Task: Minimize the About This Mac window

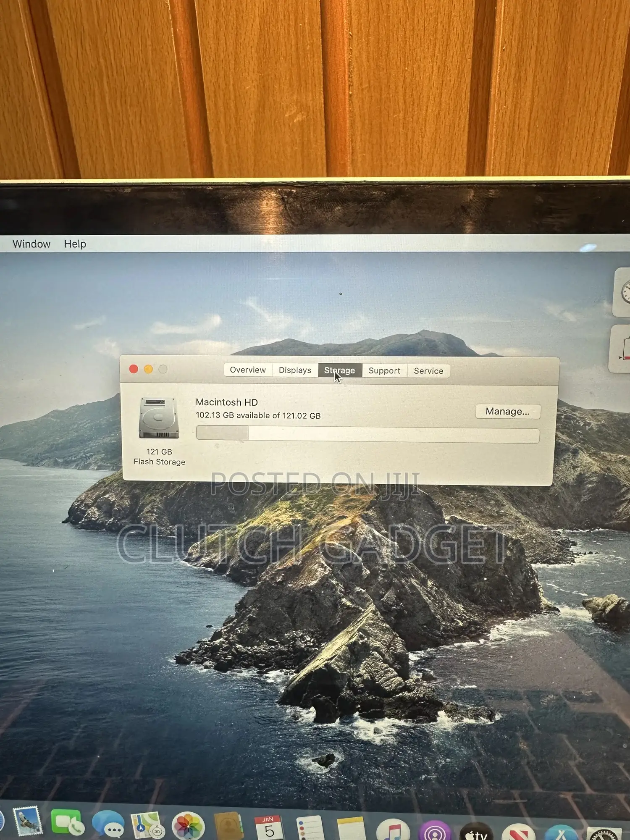Action: (148, 369)
